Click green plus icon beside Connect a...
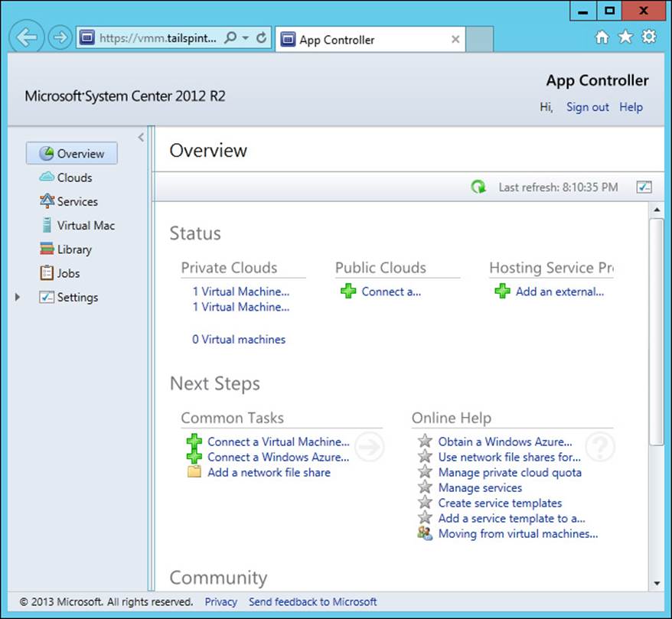Image resolution: width=672 pixels, height=619 pixels. coord(348,292)
